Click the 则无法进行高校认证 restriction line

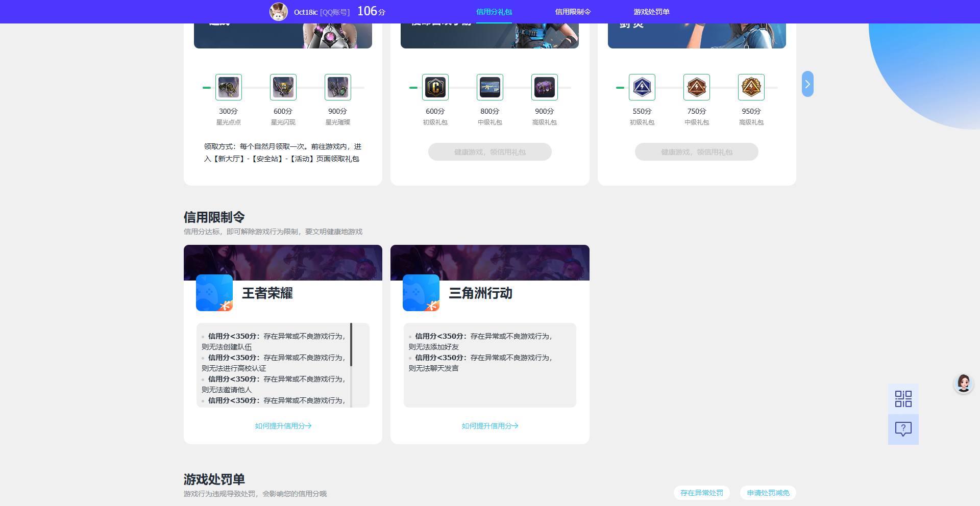pyautogui.click(x=234, y=368)
